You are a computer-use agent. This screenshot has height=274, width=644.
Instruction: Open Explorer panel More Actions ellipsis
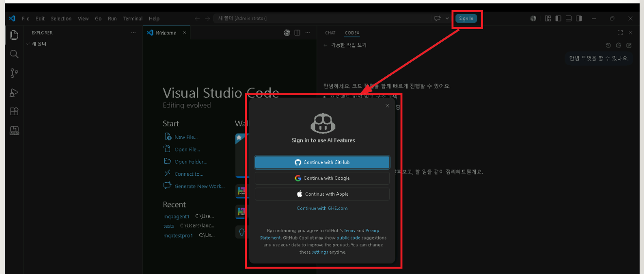click(x=133, y=33)
